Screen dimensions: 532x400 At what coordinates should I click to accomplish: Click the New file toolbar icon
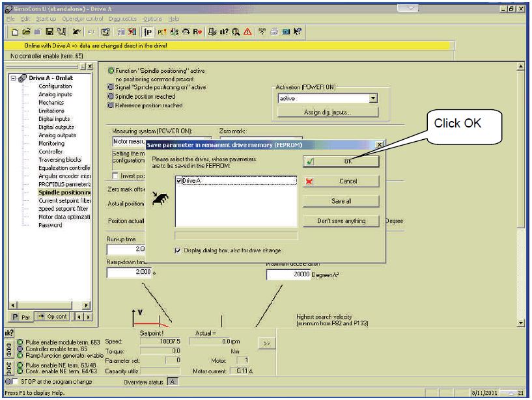pyautogui.click(x=15, y=32)
